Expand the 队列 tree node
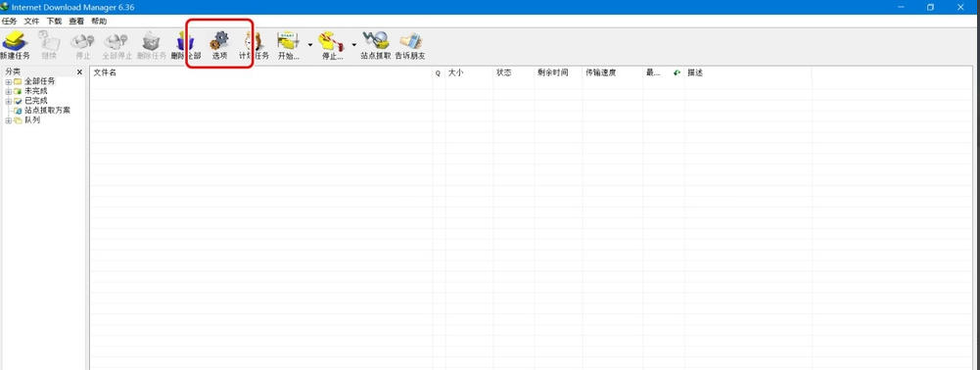980x370 pixels. click(x=8, y=120)
